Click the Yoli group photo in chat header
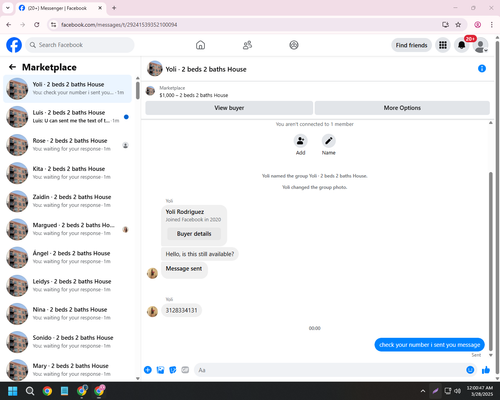The height and width of the screenshot is (400, 500). pos(155,69)
